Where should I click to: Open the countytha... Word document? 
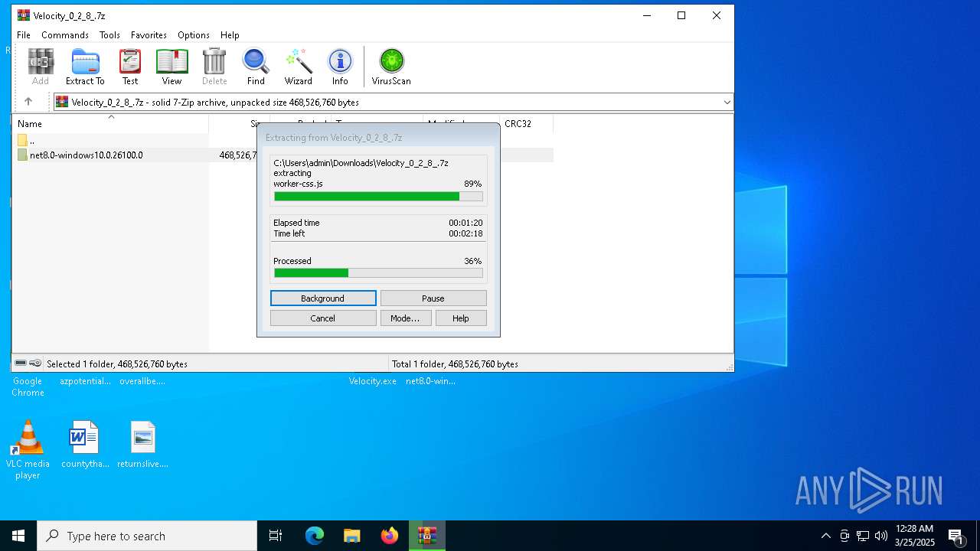click(85, 445)
